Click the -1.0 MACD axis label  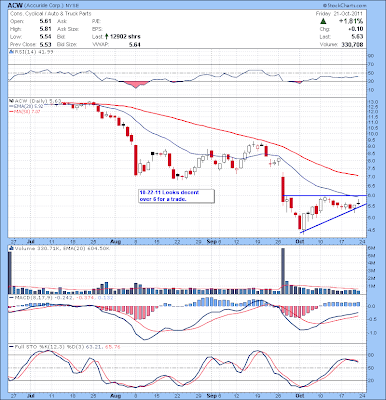point(373,333)
